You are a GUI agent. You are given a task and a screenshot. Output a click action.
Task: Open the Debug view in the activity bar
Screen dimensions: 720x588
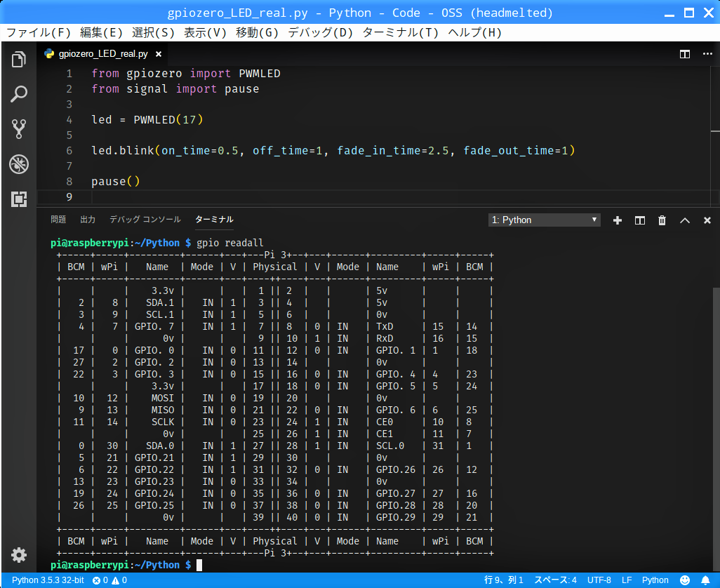point(19,164)
